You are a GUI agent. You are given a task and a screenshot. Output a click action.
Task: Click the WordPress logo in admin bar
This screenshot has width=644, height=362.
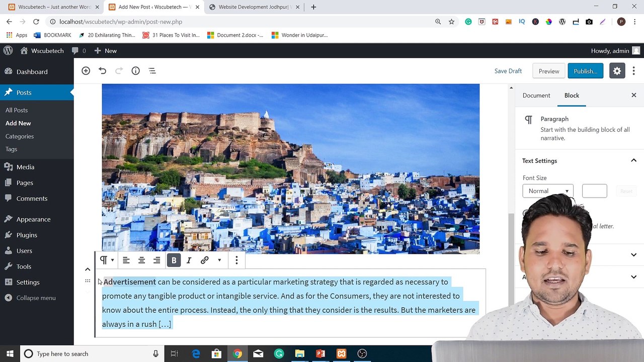point(8,50)
